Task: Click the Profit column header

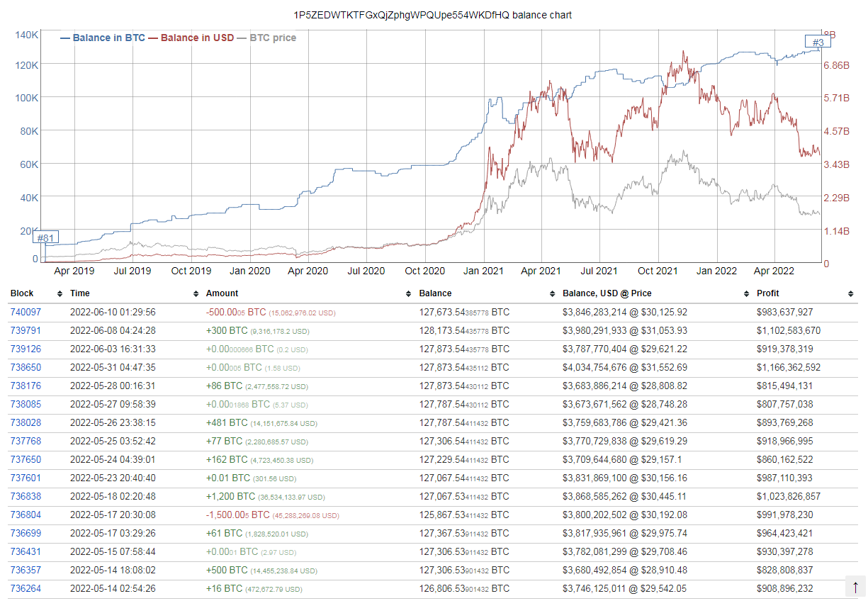Action: [768, 293]
